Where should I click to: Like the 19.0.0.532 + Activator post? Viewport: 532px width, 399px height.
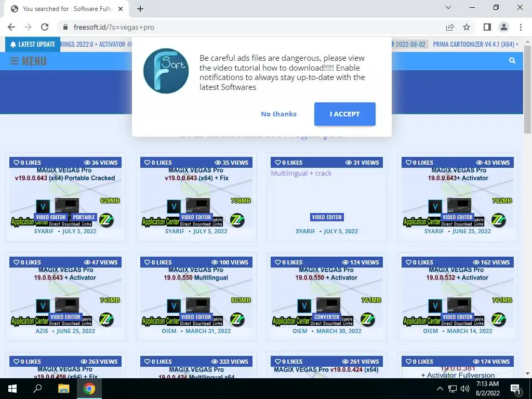click(x=419, y=262)
